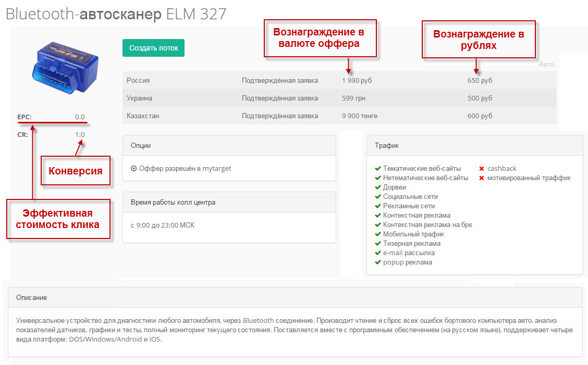Click Подтверждённая заявка in the Украина row

(280, 98)
